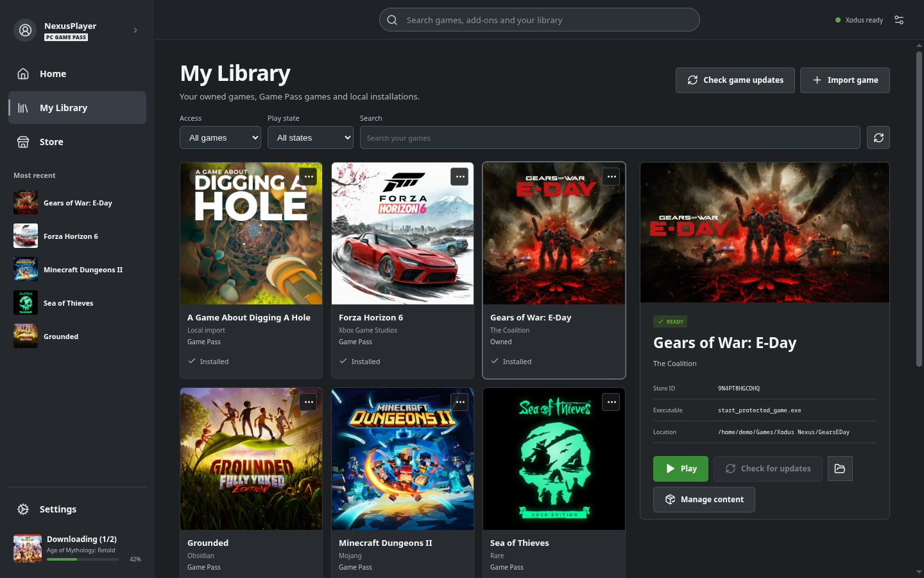The height and width of the screenshot is (578, 924).
Task: Open Grounded from the Most recent list
Action: [x=77, y=337]
